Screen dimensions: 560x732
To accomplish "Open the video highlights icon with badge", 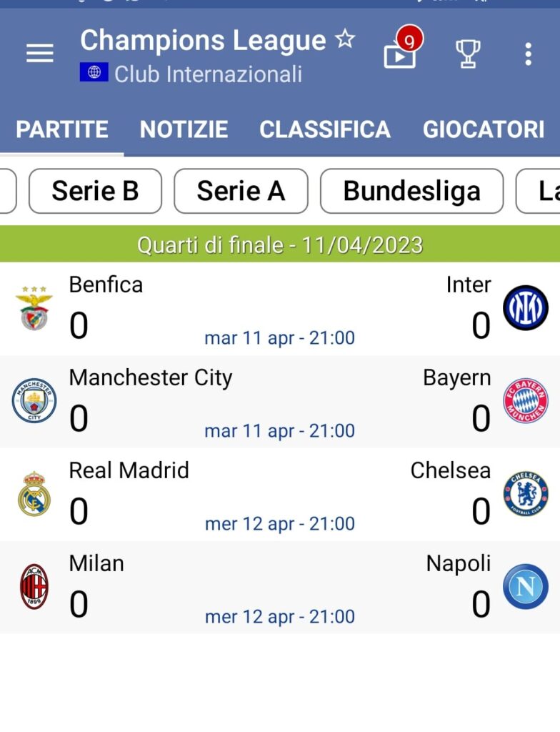I will 401,53.
